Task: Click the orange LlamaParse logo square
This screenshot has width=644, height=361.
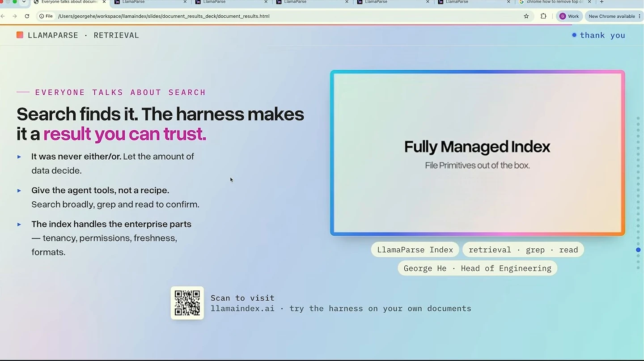Action: pos(20,35)
